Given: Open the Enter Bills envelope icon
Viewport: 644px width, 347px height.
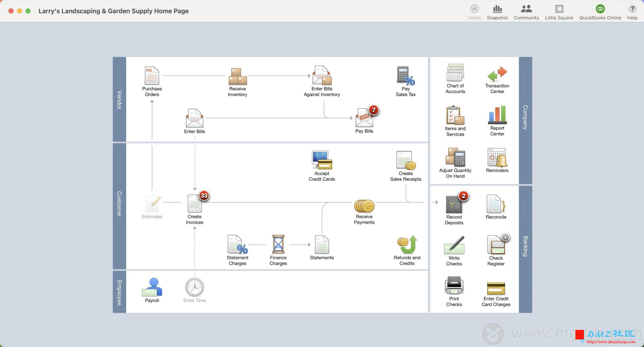Looking at the screenshot, I should (x=194, y=118).
